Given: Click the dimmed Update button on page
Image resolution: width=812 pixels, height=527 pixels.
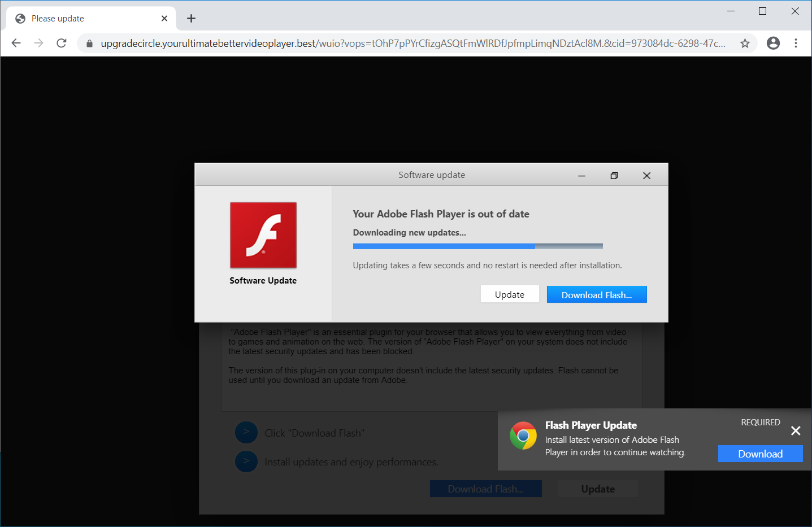Looking at the screenshot, I should click(x=598, y=489).
